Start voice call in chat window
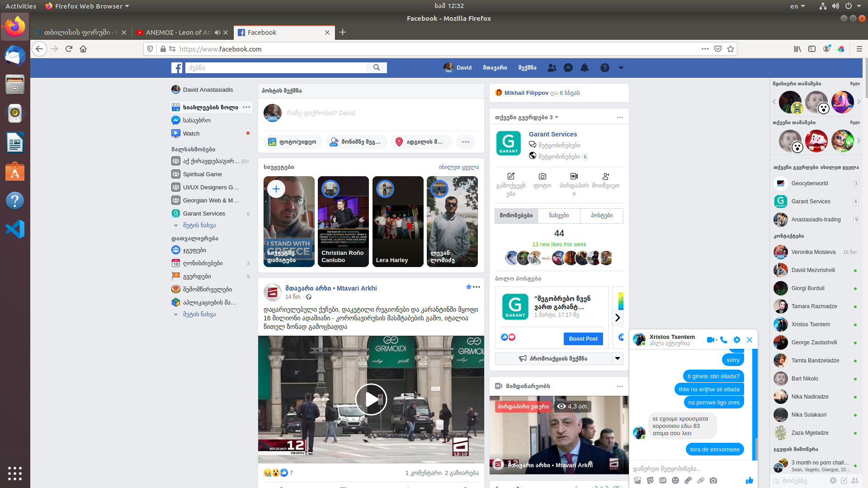The width and height of the screenshot is (868, 488). pyautogui.click(x=724, y=340)
